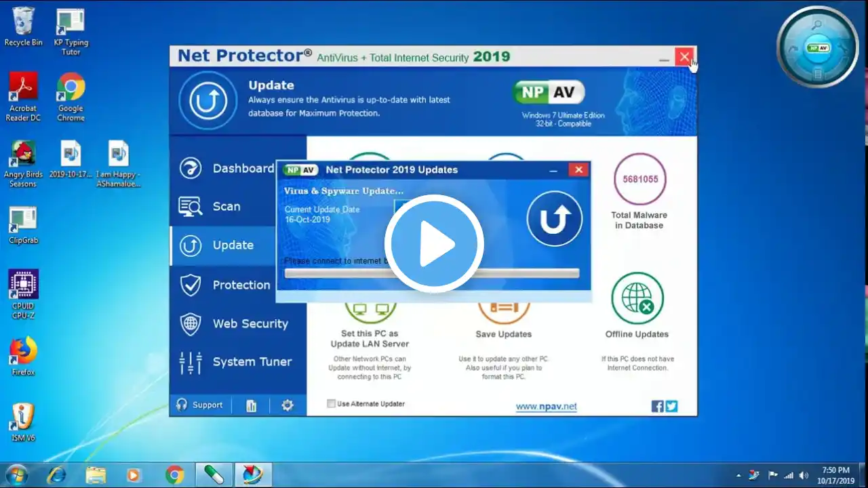Open settings with the gear icon

(x=288, y=405)
